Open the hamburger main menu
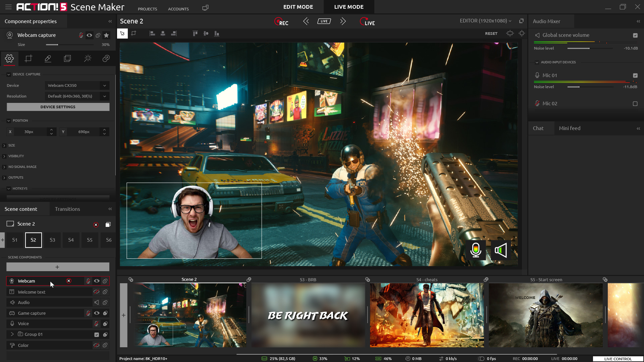Viewport: 644px width, 362px height. point(8,7)
